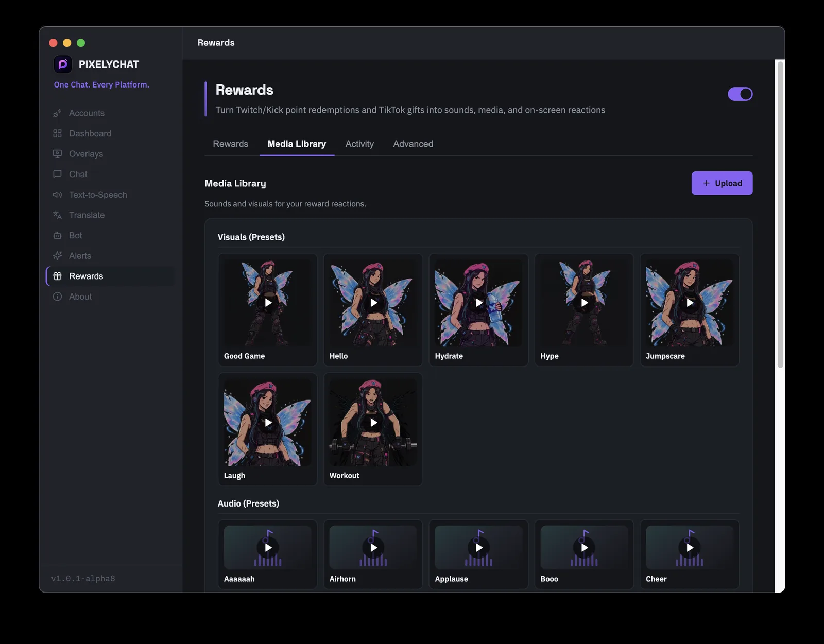Play the Workout visual preset

373,423
